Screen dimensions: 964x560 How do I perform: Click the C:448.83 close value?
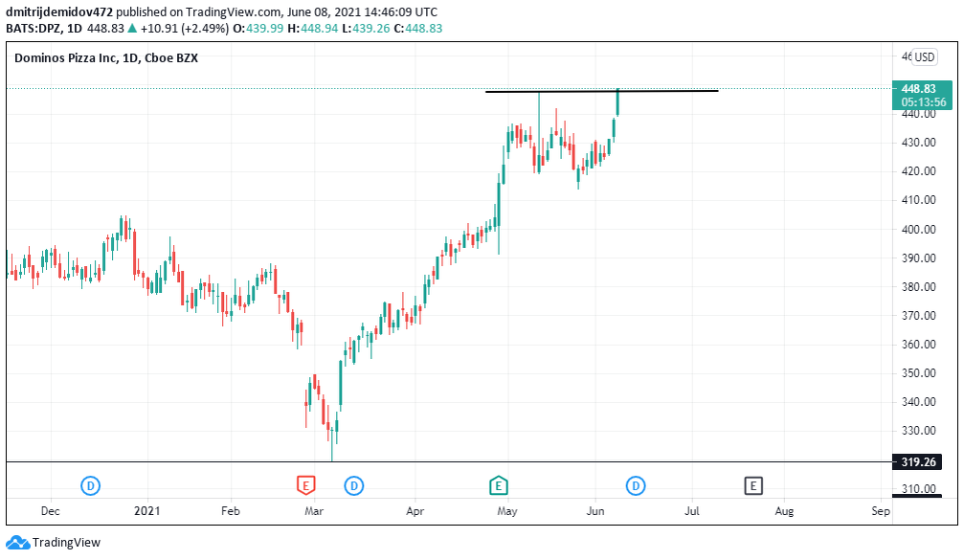[x=418, y=29]
